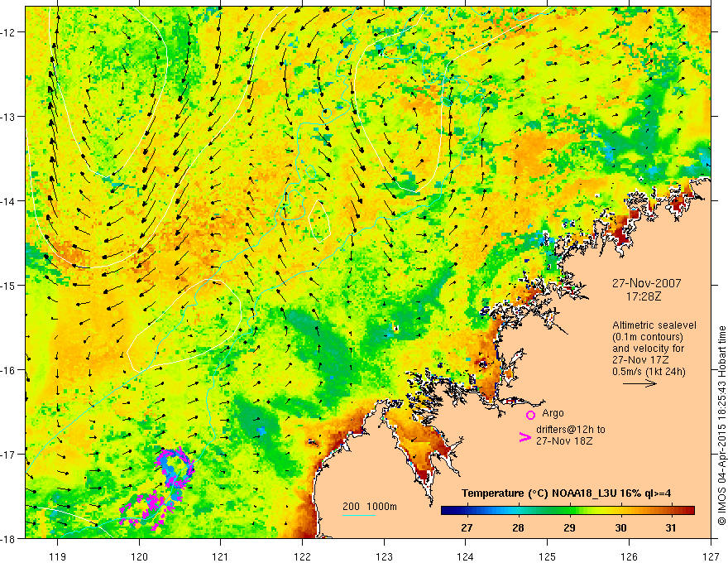
Task: Click the '200 1000m' depth label
Action: coord(370,507)
